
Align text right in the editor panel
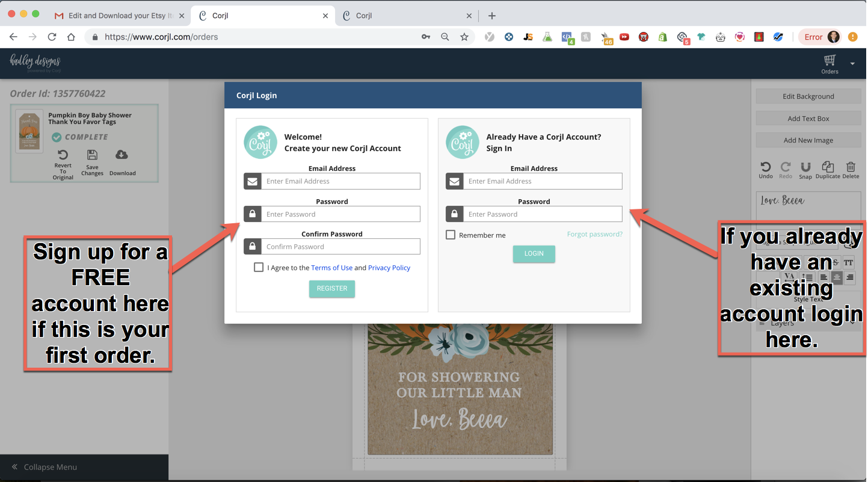click(x=849, y=277)
